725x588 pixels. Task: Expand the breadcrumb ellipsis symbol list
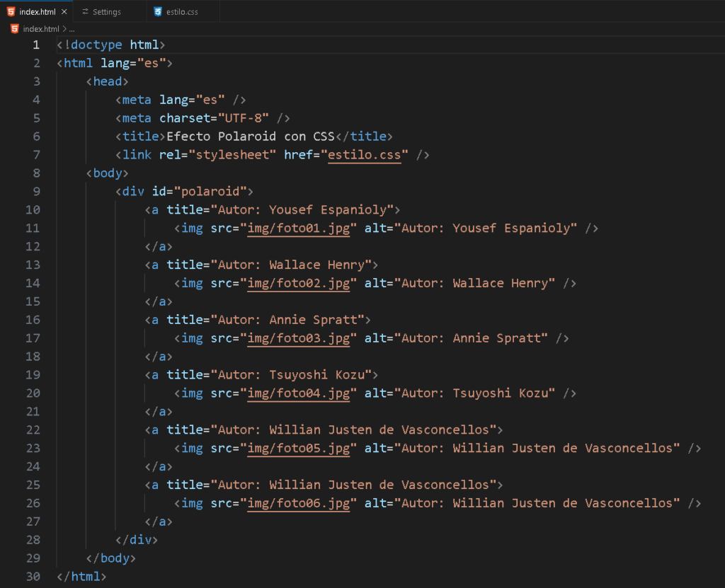point(72,29)
